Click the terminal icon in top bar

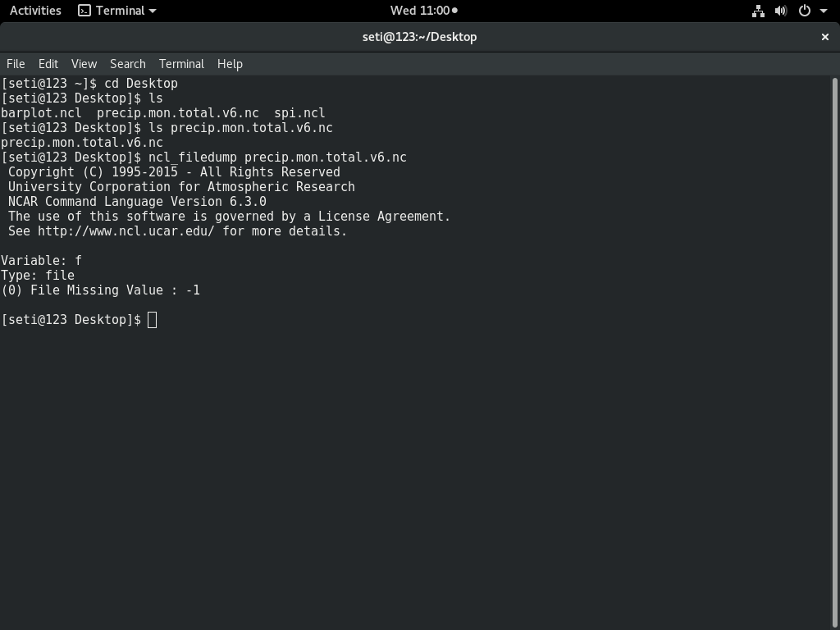pos(84,11)
